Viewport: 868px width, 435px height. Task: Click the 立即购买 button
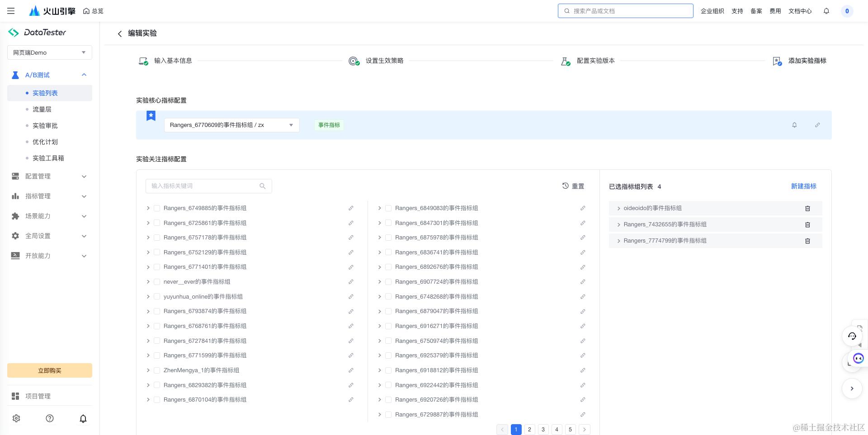50,370
